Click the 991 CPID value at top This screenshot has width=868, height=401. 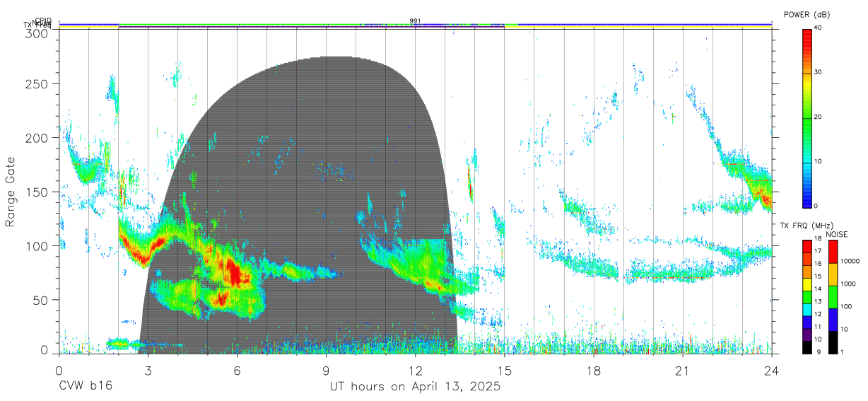pos(415,21)
